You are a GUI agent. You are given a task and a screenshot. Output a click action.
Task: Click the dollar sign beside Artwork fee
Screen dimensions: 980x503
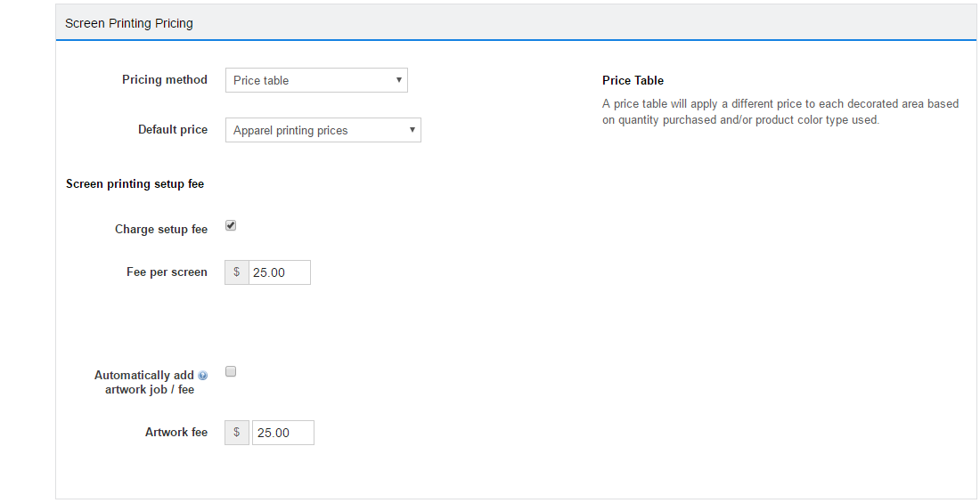[x=236, y=433]
